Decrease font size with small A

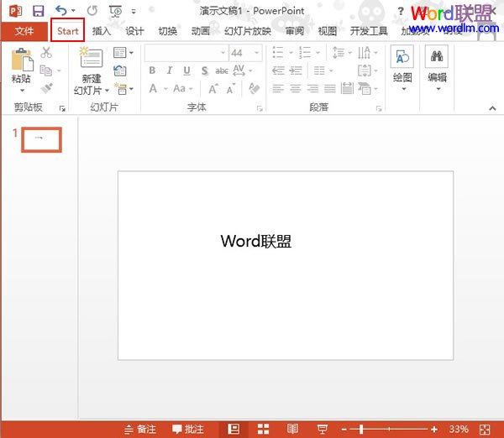(x=231, y=89)
